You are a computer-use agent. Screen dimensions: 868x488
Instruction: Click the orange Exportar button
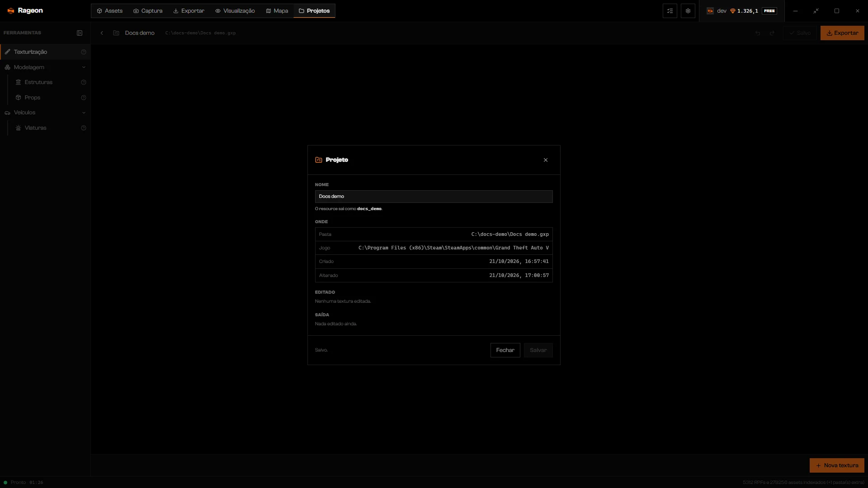842,33
